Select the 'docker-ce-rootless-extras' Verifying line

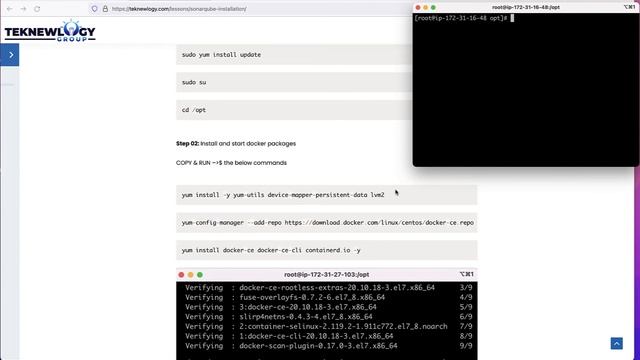coord(329,288)
